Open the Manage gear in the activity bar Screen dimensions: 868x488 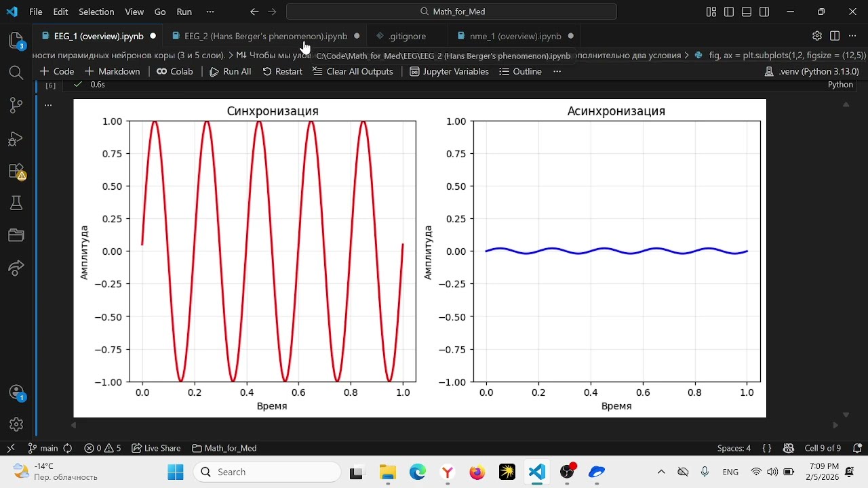pos(16,424)
